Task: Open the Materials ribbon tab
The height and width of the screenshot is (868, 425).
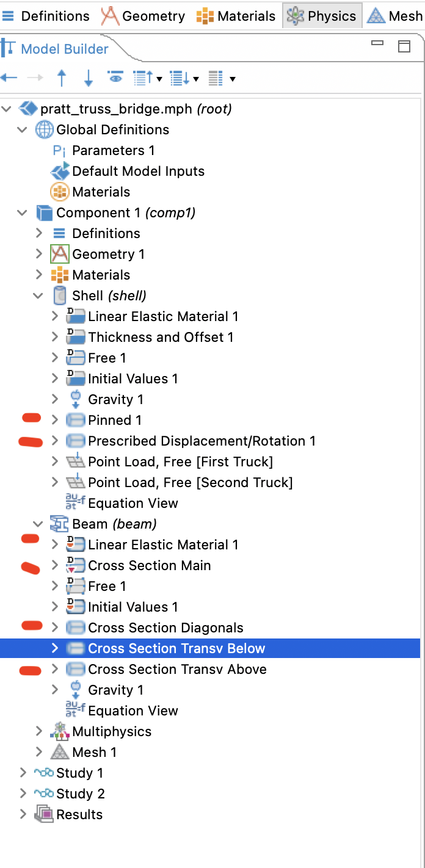Action: (x=236, y=16)
